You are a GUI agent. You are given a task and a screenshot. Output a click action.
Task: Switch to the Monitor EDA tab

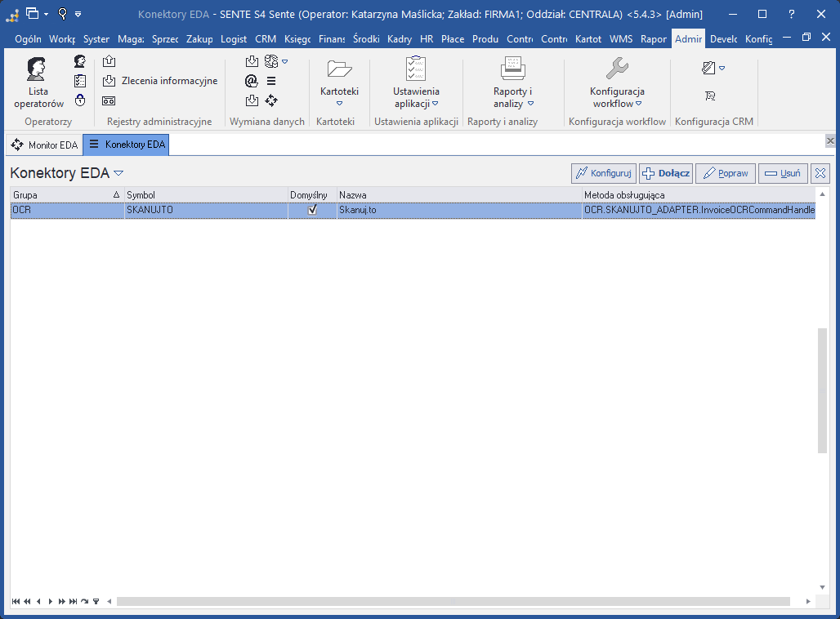[44, 145]
